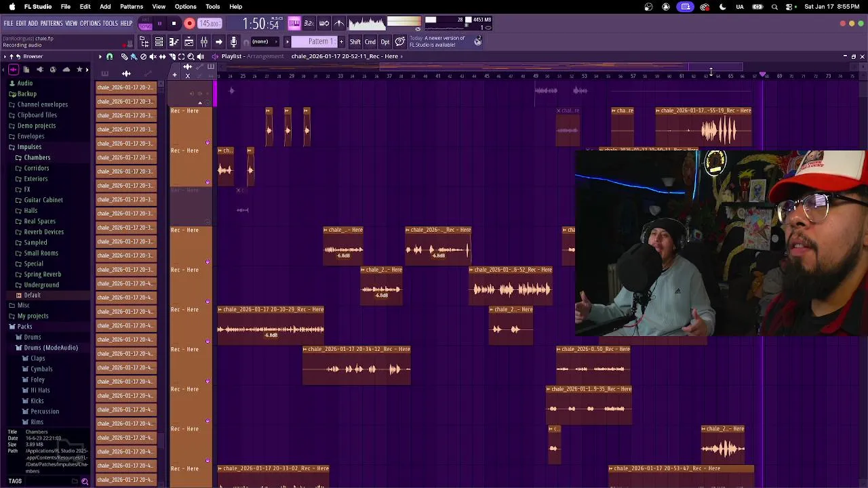
Task: Open the mixer view via sliders icon
Action: pyautogui.click(x=203, y=42)
